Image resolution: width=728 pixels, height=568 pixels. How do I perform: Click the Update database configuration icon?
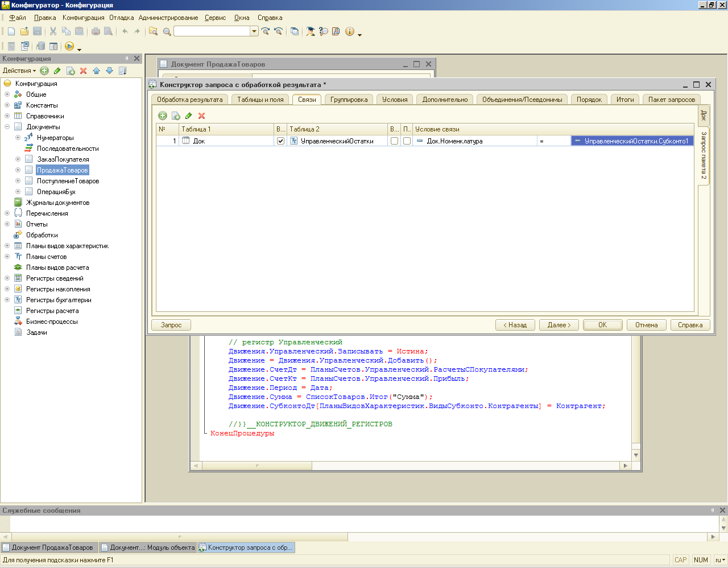[40, 46]
